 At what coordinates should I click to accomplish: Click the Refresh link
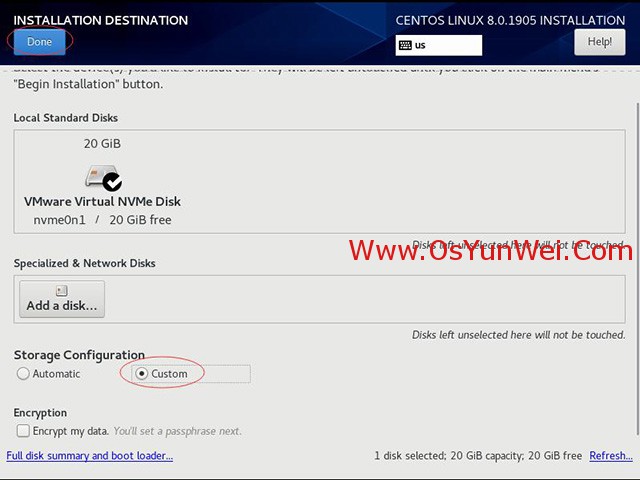[610, 456]
